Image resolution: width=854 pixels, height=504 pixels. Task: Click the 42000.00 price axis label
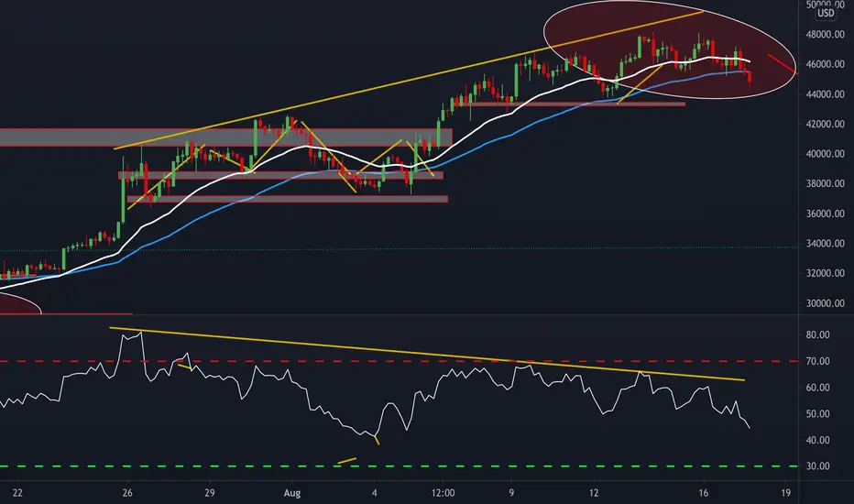click(x=825, y=125)
